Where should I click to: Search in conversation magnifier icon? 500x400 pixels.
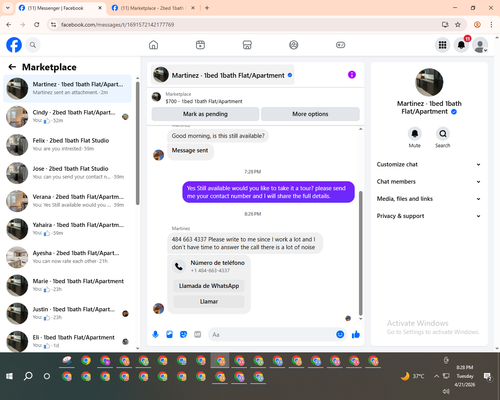click(x=443, y=134)
